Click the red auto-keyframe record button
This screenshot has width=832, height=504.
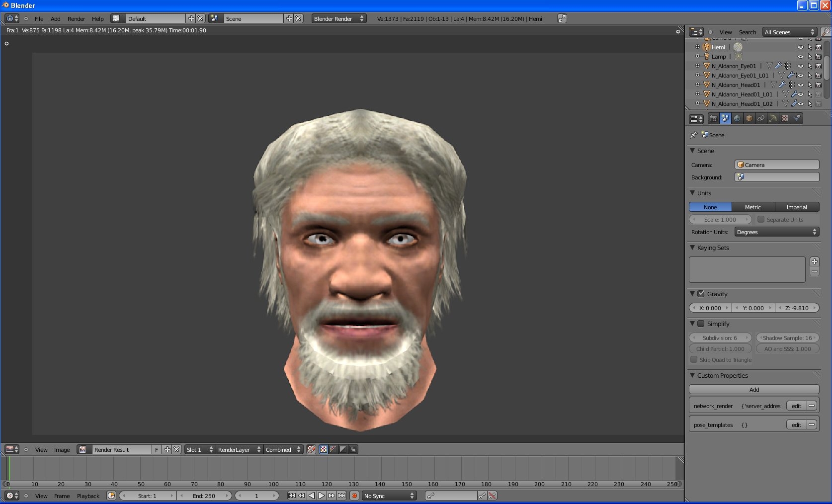pos(354,496)
